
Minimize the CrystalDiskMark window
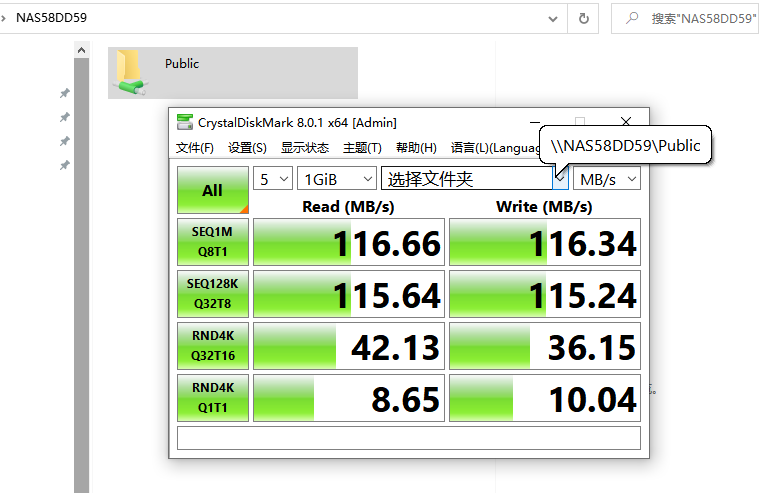pos(535,122)
